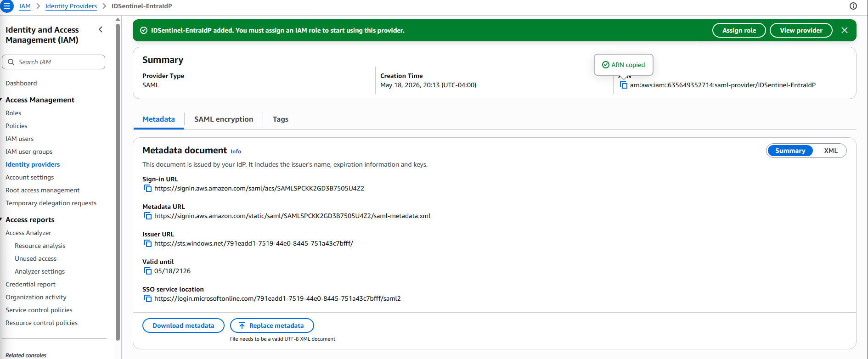Open Access Analyzer in the sidebar
Viewport: 868px width, 359px height.
coord(28,233)
